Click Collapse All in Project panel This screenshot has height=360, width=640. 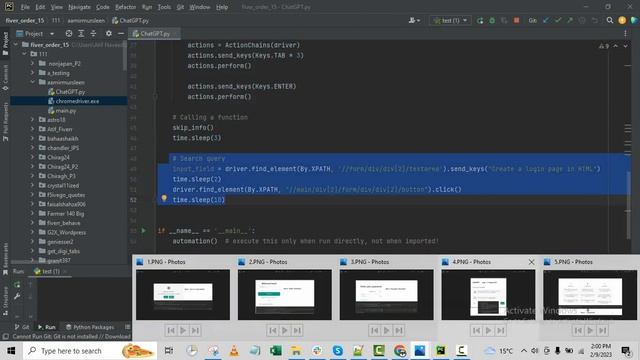[93, 33]
